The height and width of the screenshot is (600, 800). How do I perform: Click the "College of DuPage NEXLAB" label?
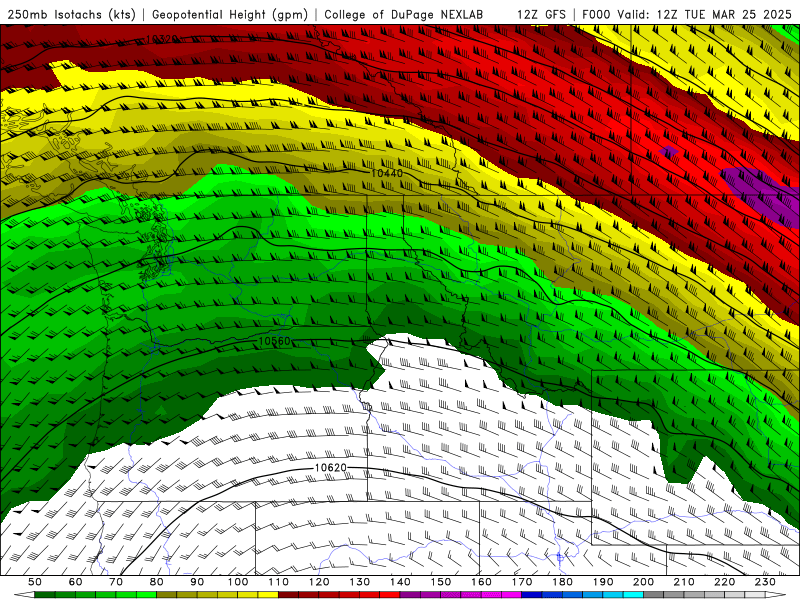(404, 14)
